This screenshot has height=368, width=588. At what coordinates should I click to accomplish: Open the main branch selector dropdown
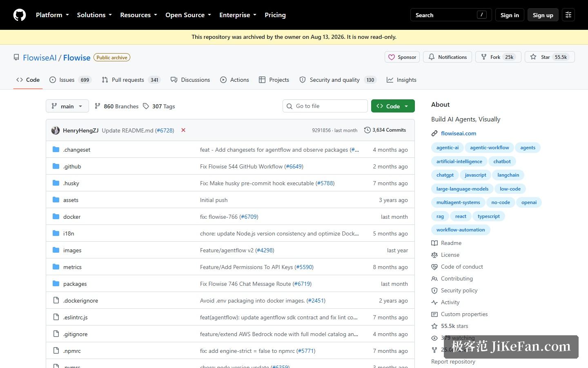coord(67,106)
